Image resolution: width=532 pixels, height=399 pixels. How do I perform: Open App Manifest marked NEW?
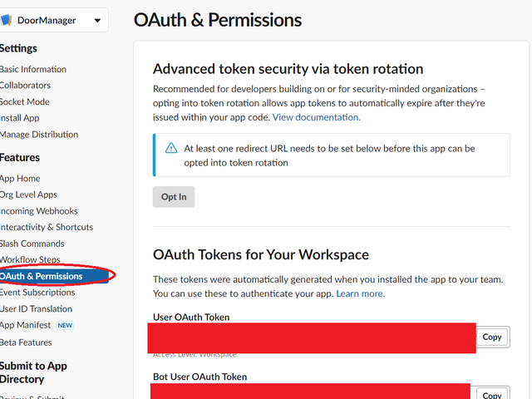[26, 325]
